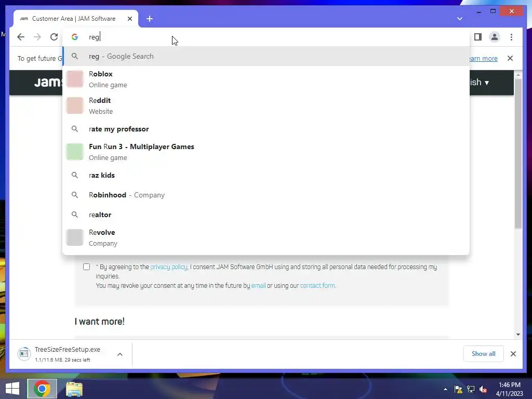
Task: Click the JAM logo in page header
Action: [48, 83]
